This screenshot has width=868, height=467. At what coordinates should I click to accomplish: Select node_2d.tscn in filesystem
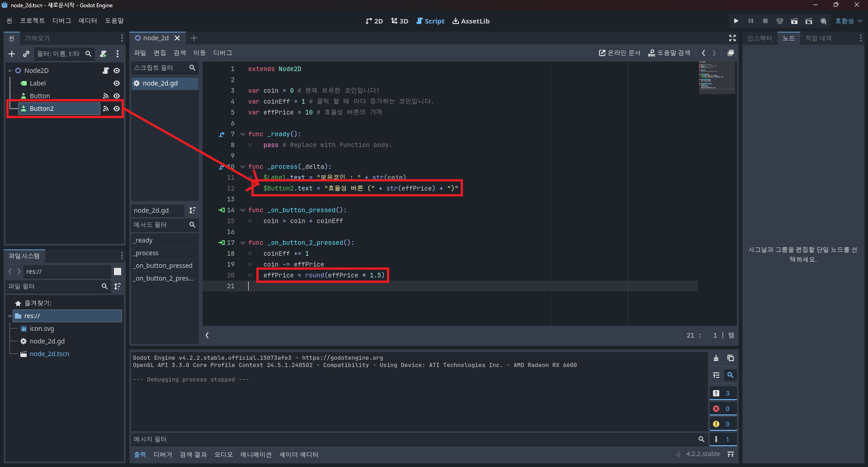coord(49,354)
